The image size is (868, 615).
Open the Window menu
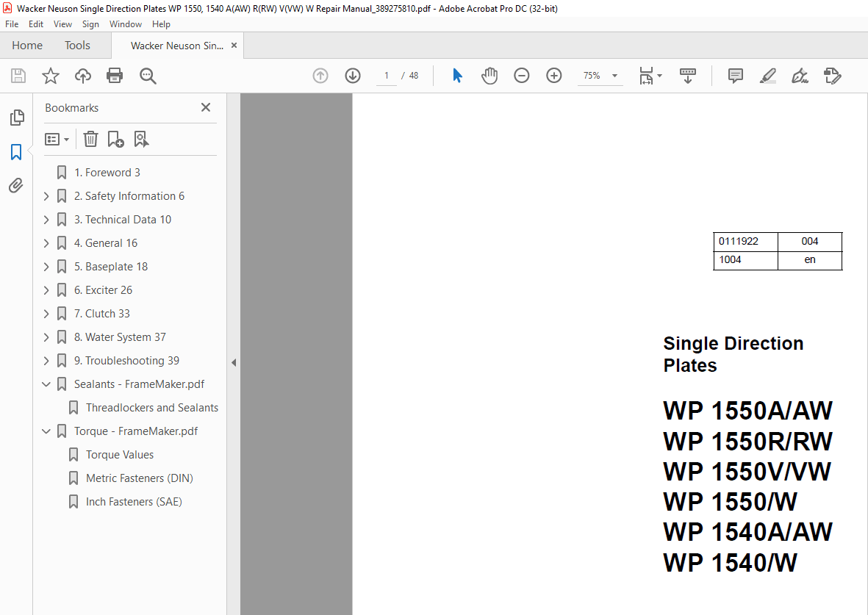126,24
